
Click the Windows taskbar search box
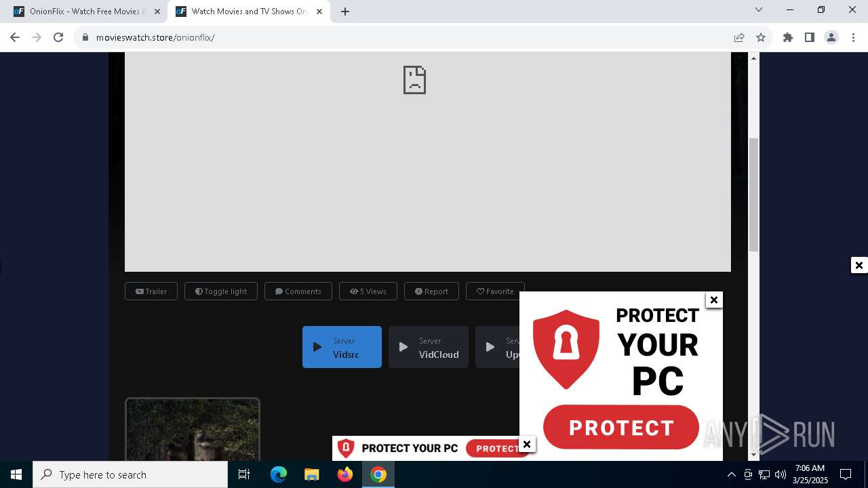pyautogui.click(x=130, y=474)
